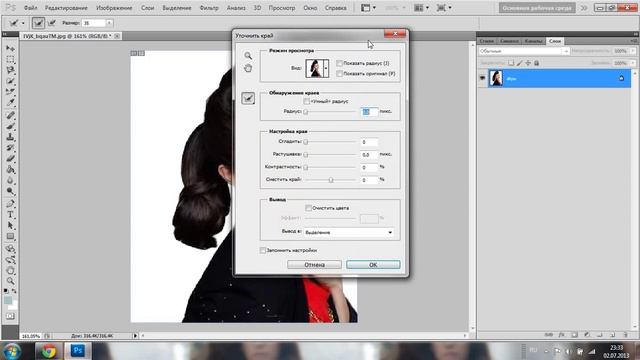640x360 pixels.
Task: Select the Pen tool
Action: click(10, 204)
